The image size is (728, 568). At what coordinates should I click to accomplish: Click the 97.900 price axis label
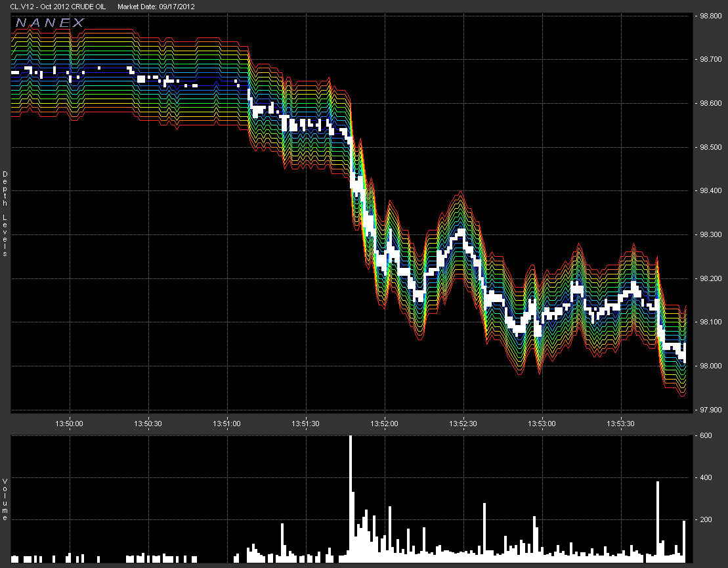710,410
